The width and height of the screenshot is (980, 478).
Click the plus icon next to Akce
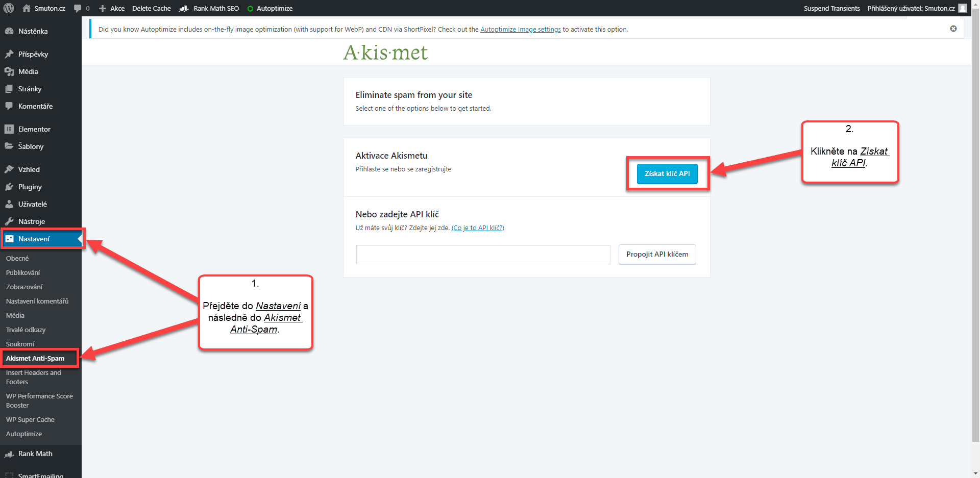(x=103, y=9)
